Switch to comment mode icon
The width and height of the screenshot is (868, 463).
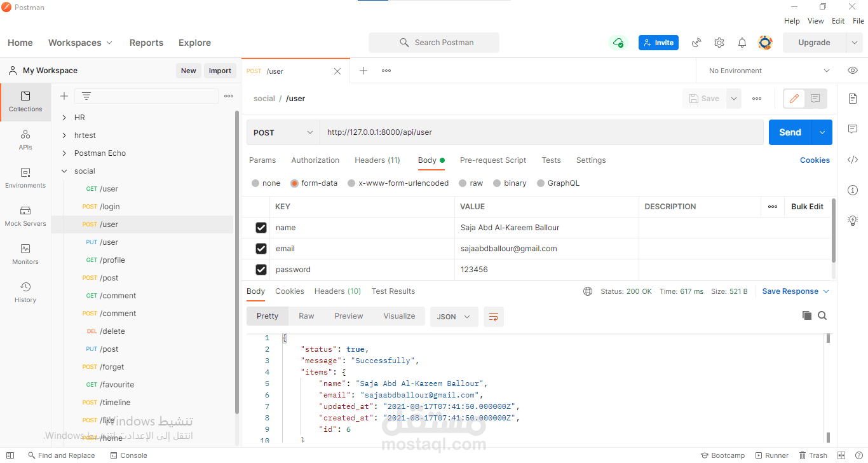click(x=816, y=99)
